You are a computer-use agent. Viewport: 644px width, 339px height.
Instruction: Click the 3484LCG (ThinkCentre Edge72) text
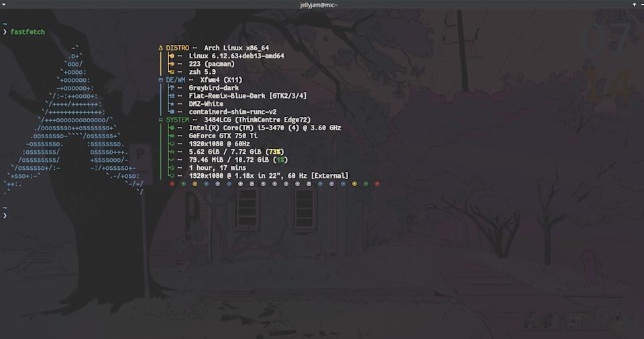coord(258,120)
